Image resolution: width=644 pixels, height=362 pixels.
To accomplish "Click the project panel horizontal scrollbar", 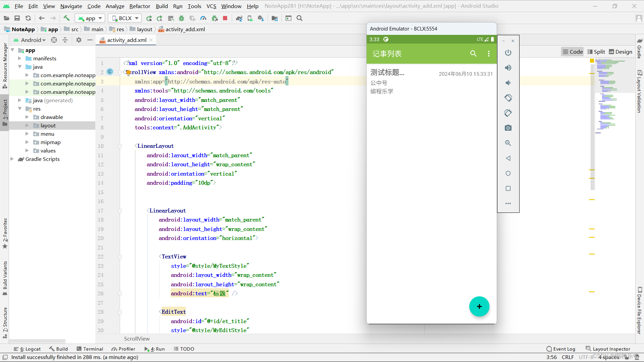I will pyautogui.click(x=37, y=341).
